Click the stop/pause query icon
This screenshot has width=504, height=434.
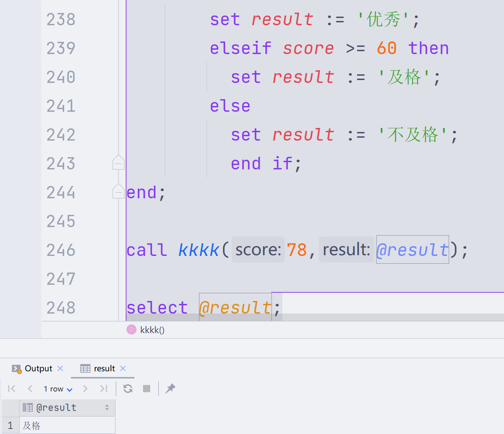(146, 389)
